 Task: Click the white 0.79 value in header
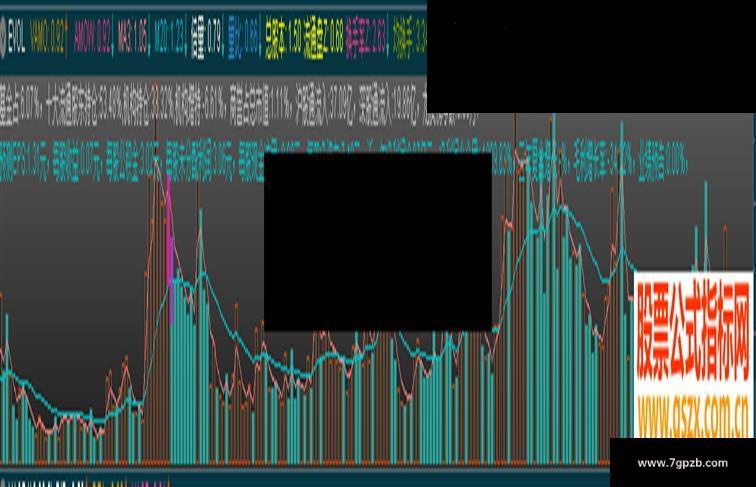[207, 39]
